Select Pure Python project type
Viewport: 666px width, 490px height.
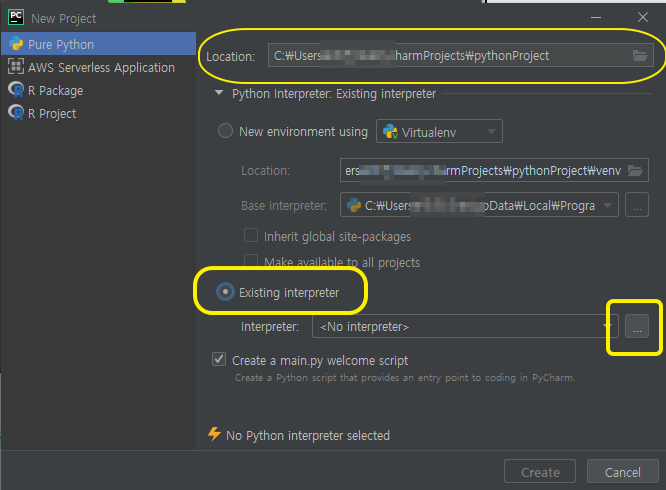click(98, 44)
